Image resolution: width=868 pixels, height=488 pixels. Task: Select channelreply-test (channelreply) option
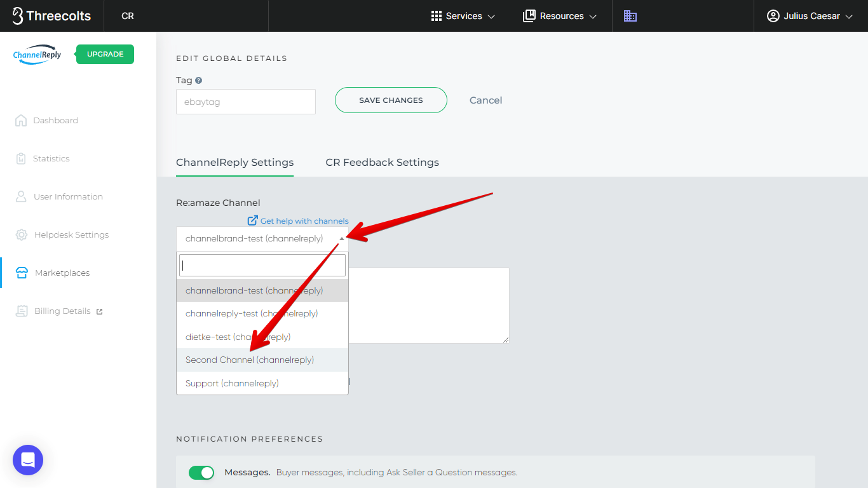pyautogui.click(x=262, y=313)
